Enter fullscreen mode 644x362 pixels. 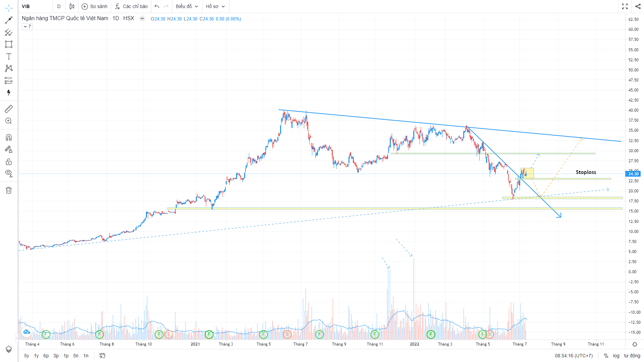pos(625,6)
